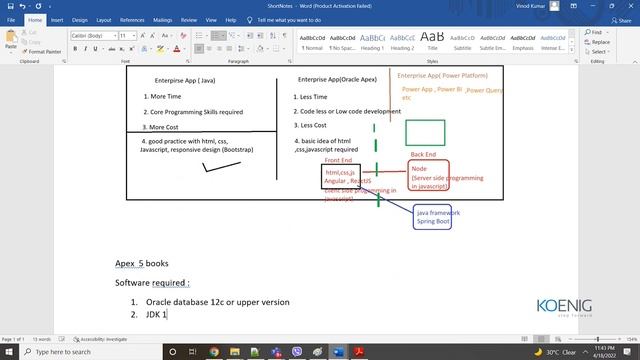The height and width of the screenshot is (360, 640).
Task: Toggle Underline formatting
Action: (95, 49)
